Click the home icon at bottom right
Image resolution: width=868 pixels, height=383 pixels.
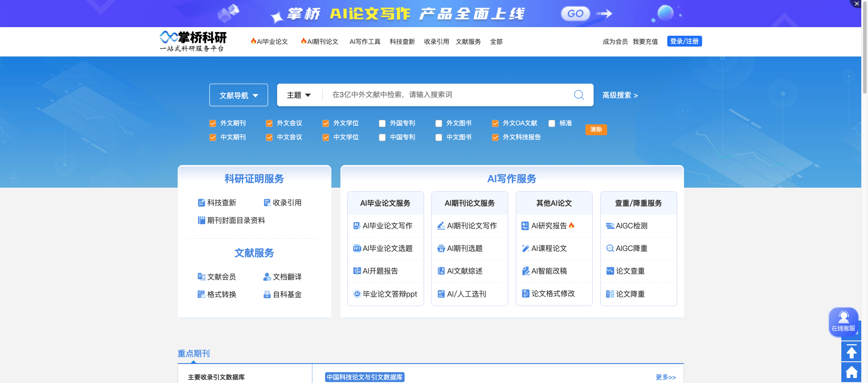click(851, 373)
